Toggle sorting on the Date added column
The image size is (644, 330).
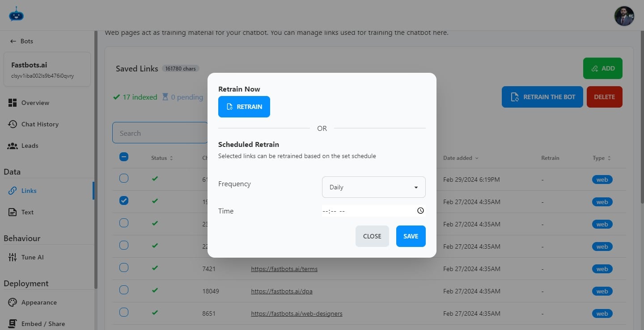click(460, 158)
